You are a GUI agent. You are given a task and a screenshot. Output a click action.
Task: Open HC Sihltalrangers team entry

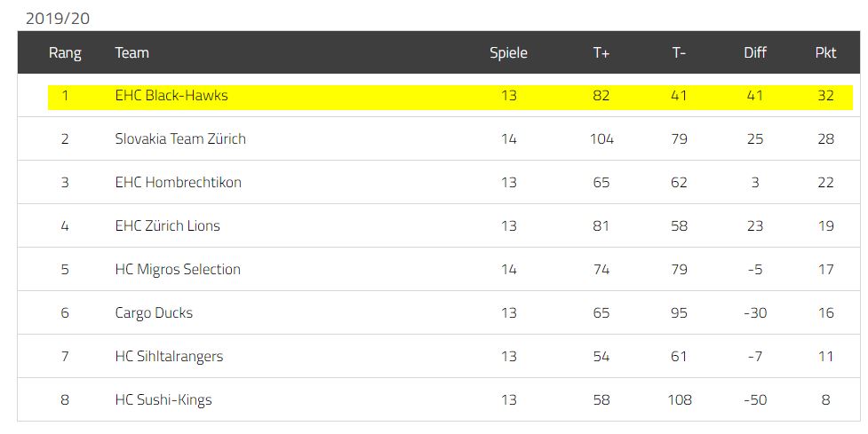pyautogui.click(x=169, y=356)
